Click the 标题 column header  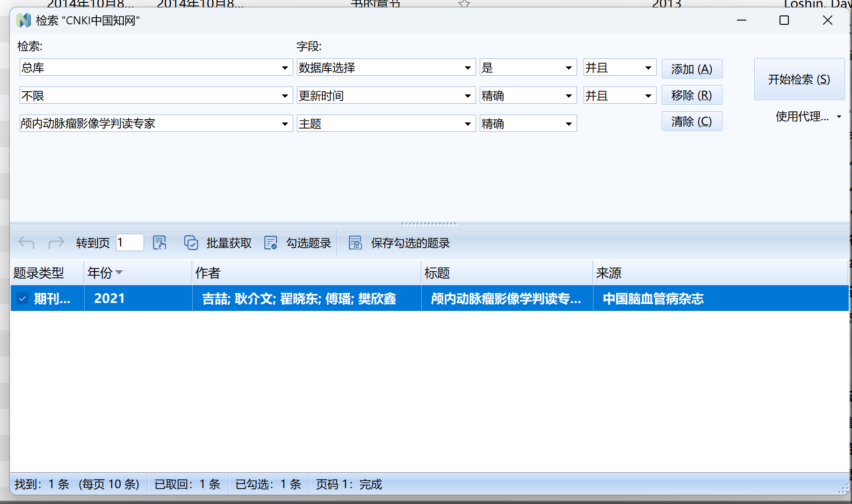pos(507,273)
